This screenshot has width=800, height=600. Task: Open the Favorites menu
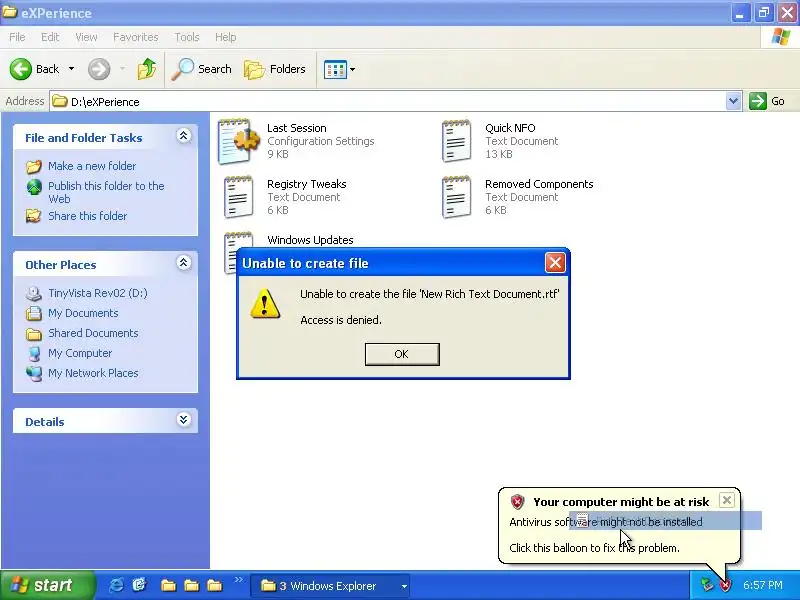click(135, 37)
